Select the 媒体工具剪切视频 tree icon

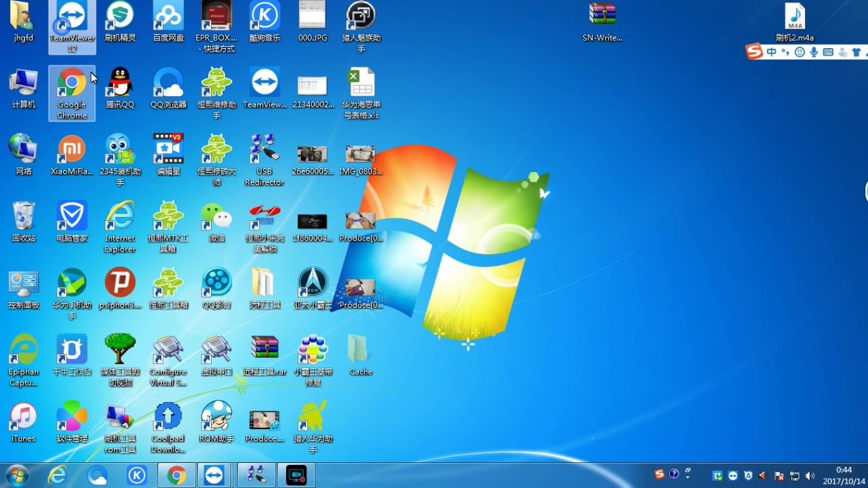coord(120,360)
